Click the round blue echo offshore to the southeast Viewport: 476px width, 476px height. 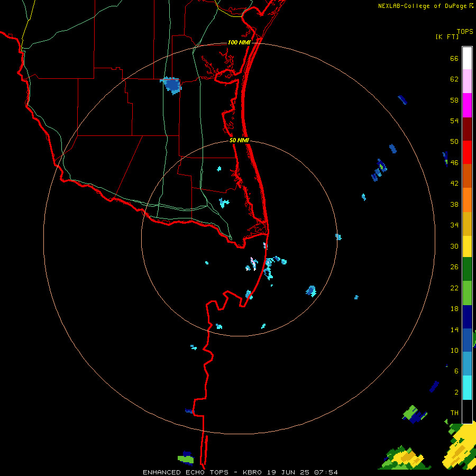click(x=311, y=291)
